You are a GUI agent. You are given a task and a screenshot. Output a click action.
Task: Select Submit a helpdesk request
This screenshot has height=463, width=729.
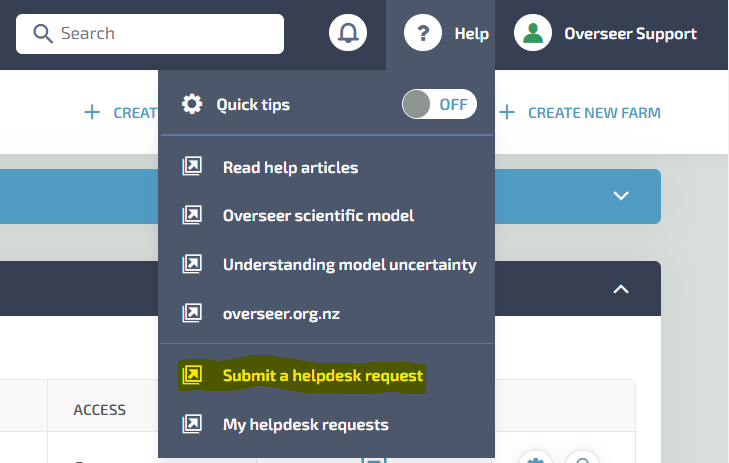323,376
